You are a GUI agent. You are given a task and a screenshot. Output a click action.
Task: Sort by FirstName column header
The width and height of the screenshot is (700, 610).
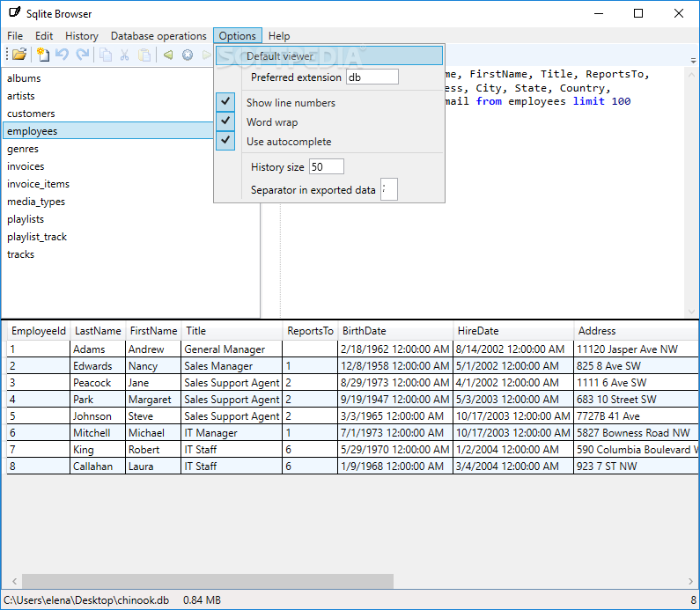[153, 331]
